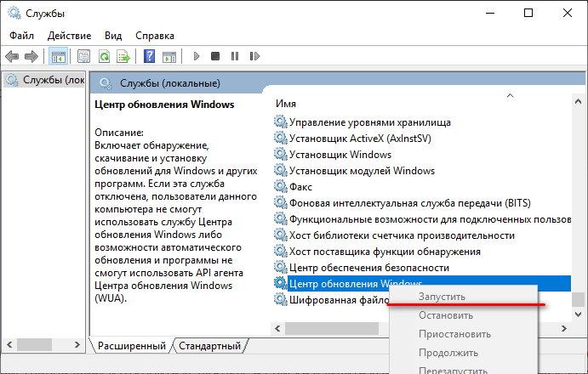Maximize the Службы window
This screenshot has height=374, width=588.
tap(528, 13)
